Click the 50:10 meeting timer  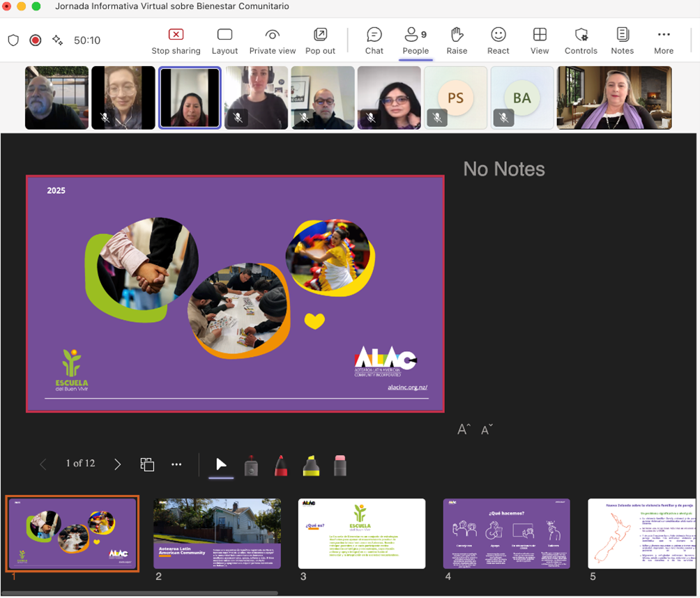pos(87,40)
